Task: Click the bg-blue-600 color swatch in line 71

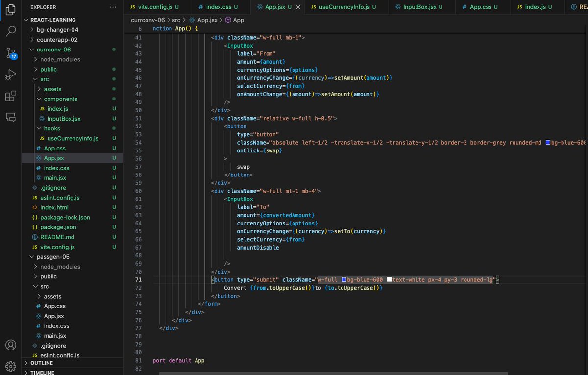Action: (344, 280)
